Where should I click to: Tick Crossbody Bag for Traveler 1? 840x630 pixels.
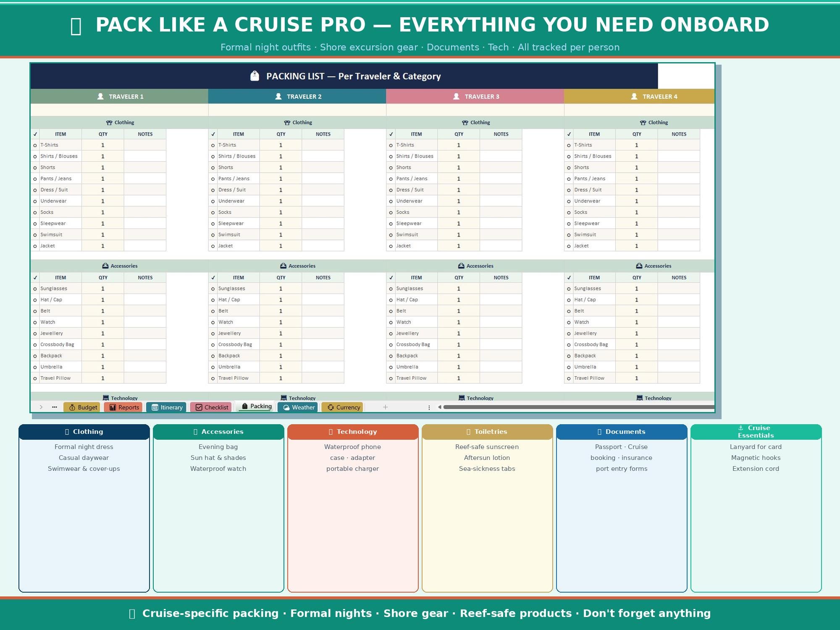coord(35,345)
